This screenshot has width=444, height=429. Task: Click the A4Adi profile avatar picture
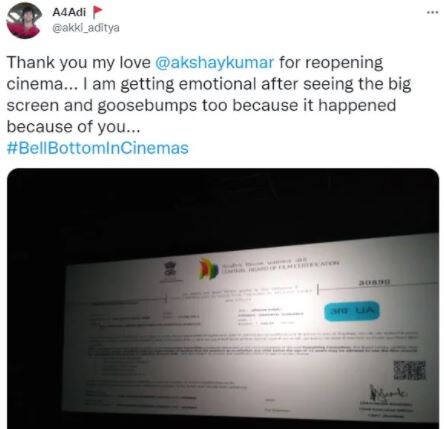pos(24,21)
